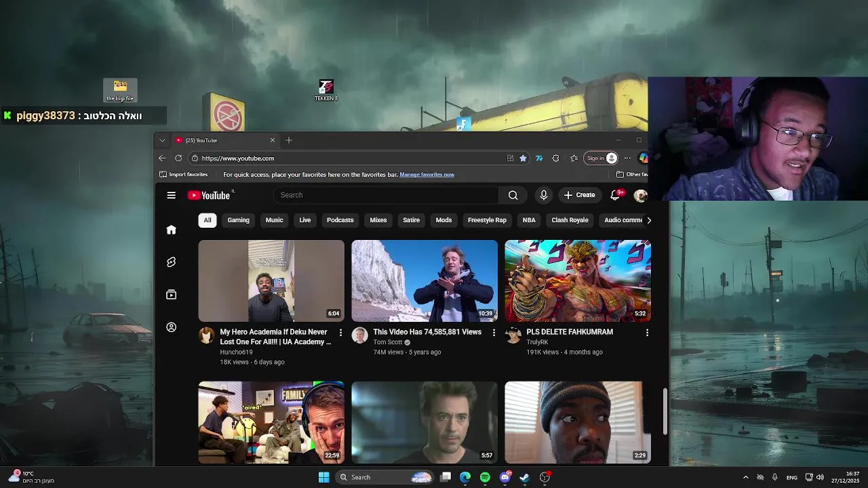The width and height of the screenshot is (868, 488).
Task: Select the All category chip
Action: click(208, 220)
